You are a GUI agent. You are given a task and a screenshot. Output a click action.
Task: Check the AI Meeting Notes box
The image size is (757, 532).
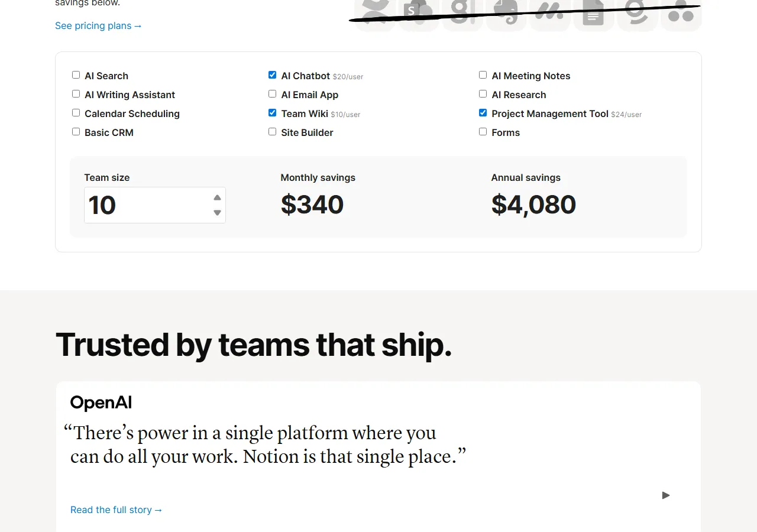pyautogui.click(x=483, y=74)
